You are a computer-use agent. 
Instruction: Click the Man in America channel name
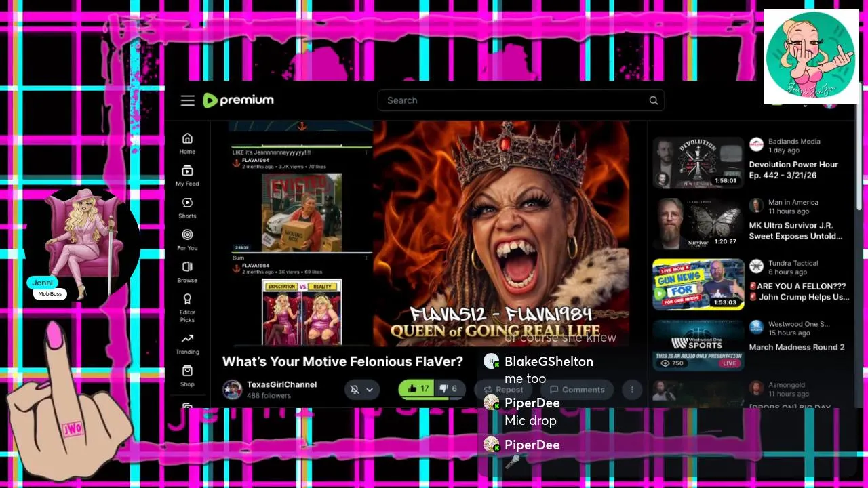click(793, 203)
